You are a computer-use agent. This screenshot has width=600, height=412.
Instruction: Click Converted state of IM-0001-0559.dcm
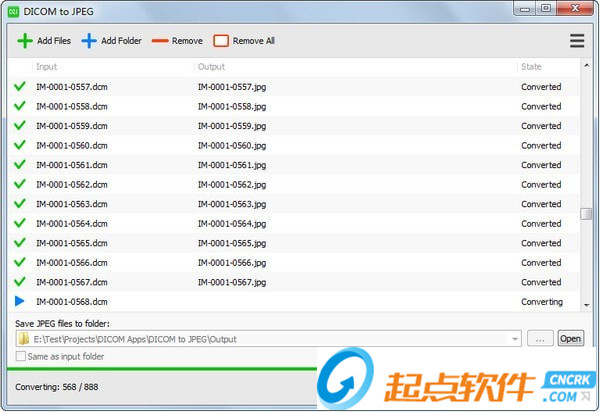(541, 126)
